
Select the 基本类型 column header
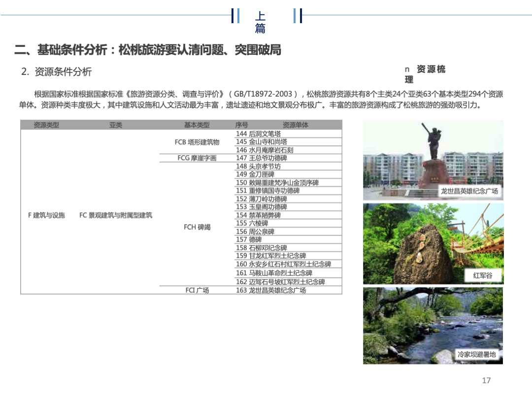tap(197, 126)
